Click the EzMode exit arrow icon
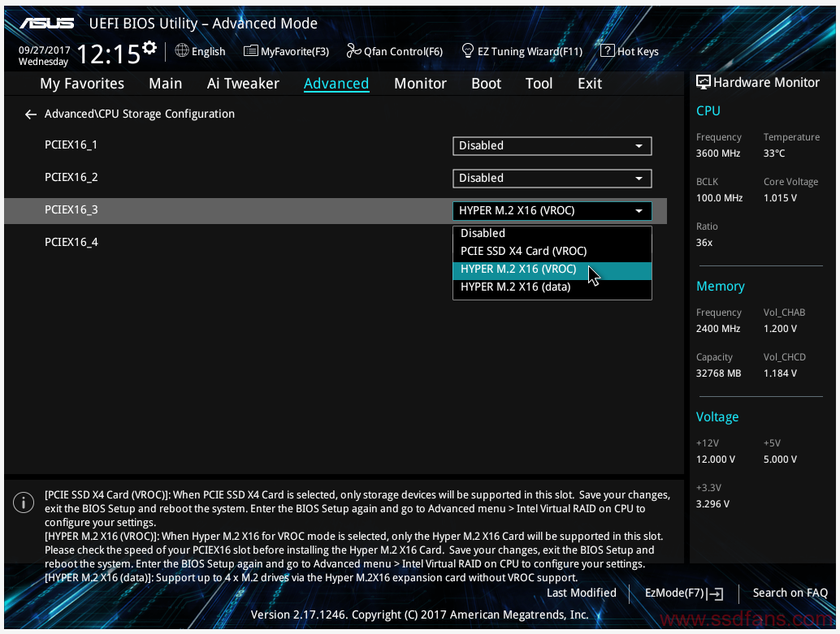Image resolution: width=840 pixels, height=634 pixels. coord(715,593)
